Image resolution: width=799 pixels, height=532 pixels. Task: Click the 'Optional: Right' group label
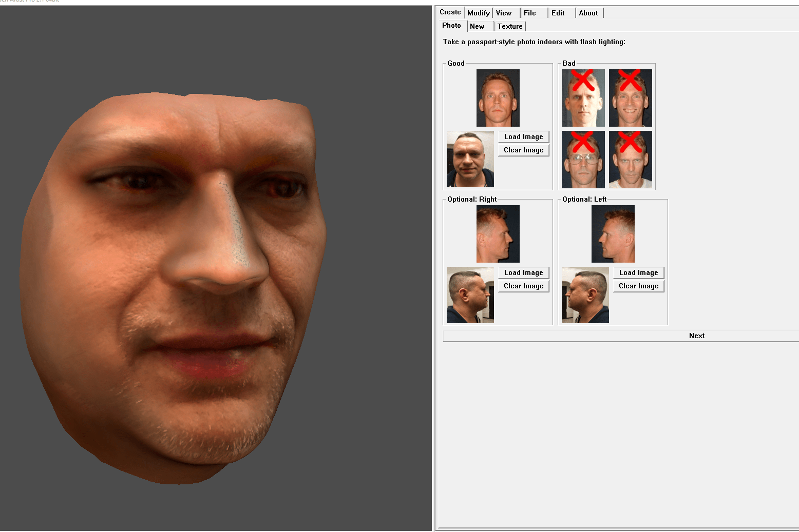tap(472, 199)
